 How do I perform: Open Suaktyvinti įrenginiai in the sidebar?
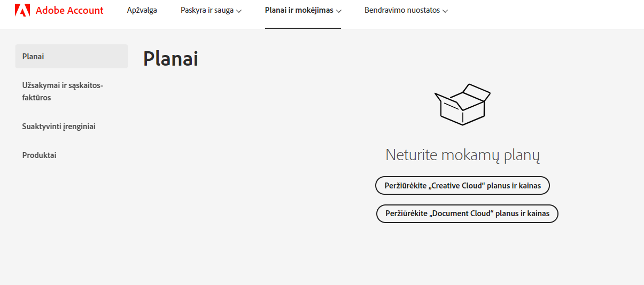coord(59,126)
